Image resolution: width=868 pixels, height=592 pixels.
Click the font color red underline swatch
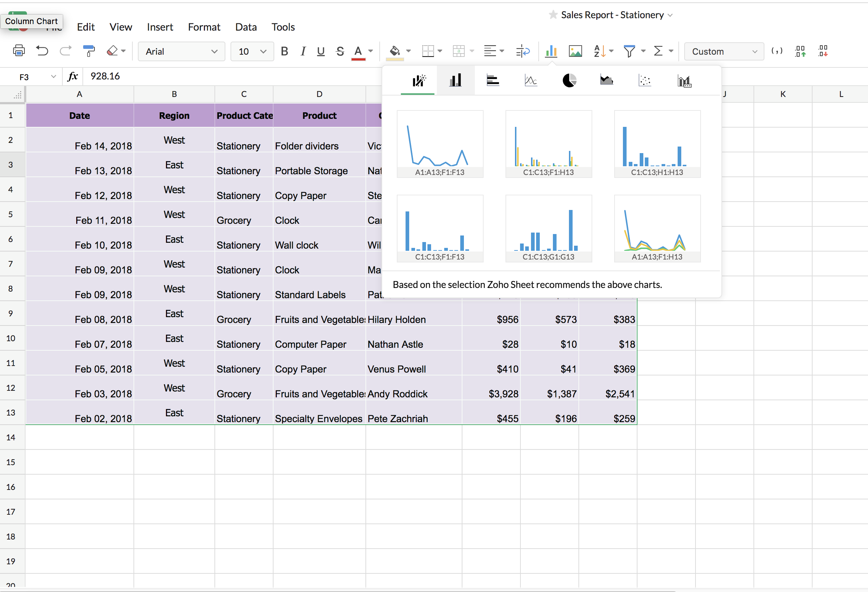(x=358, y=57)
